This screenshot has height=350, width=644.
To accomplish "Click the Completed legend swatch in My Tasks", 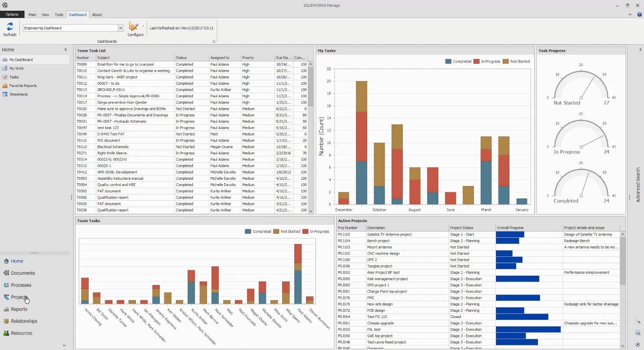I will pyautogui.click(x=448, y=61).
